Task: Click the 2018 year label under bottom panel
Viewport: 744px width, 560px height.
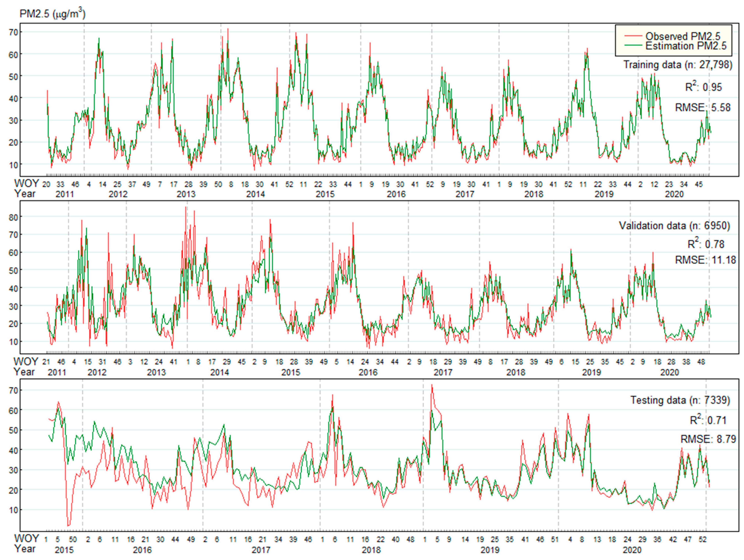Action: pos(371,550)
